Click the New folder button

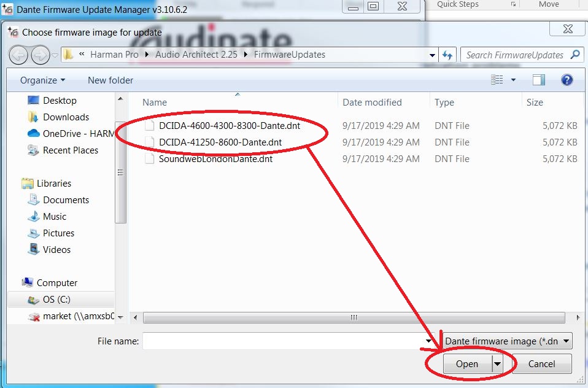click(x=110, y=80)
